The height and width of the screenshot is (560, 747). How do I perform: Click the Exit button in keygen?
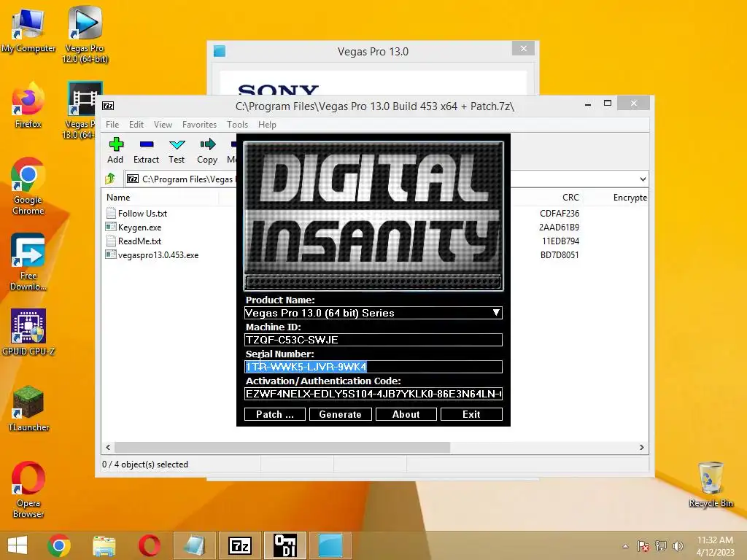pos(471,414)
